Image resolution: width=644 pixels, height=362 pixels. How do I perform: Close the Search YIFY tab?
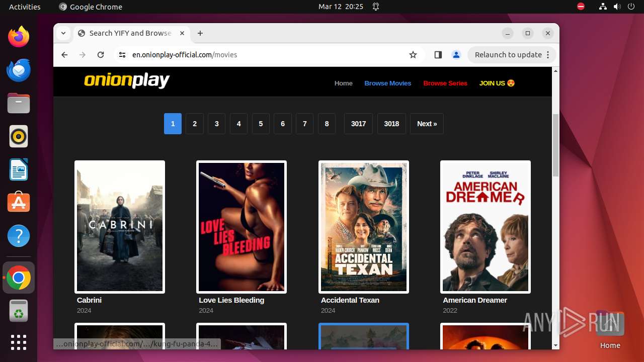click(x=182, y=33)
